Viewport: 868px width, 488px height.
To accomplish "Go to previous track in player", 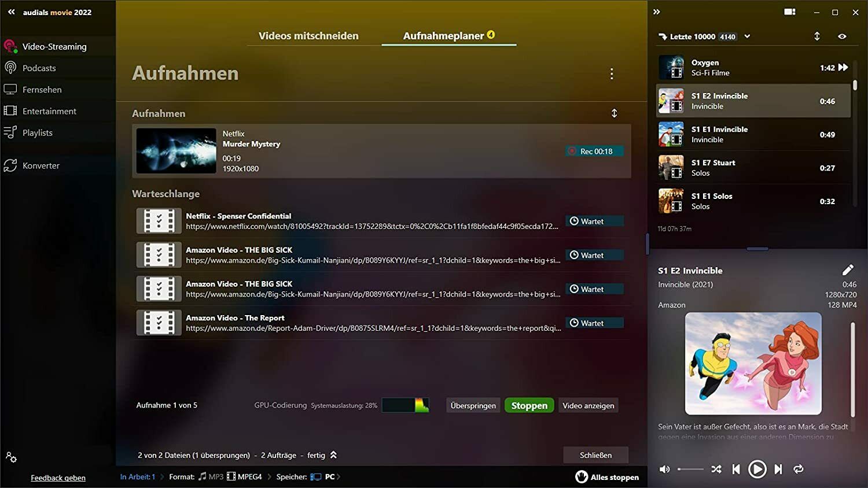I will [x=736, y=469].
